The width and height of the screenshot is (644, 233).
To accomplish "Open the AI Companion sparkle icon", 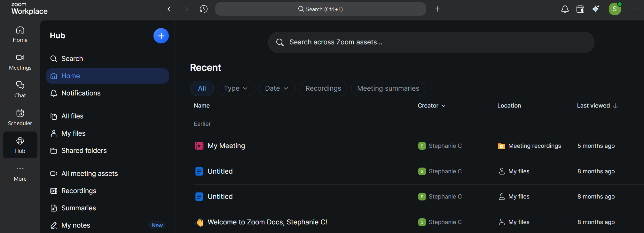I will 596,9.
